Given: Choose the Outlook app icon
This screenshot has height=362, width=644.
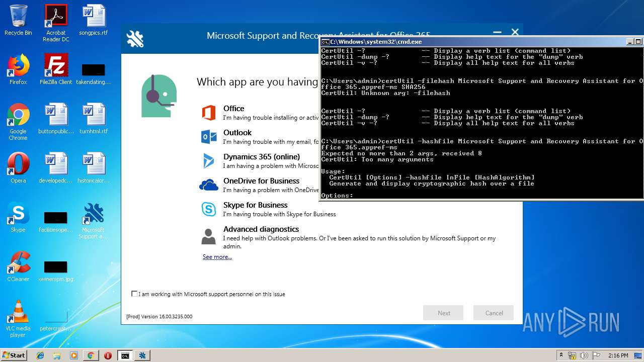Looking at the screenshot, I should (208, 137).
